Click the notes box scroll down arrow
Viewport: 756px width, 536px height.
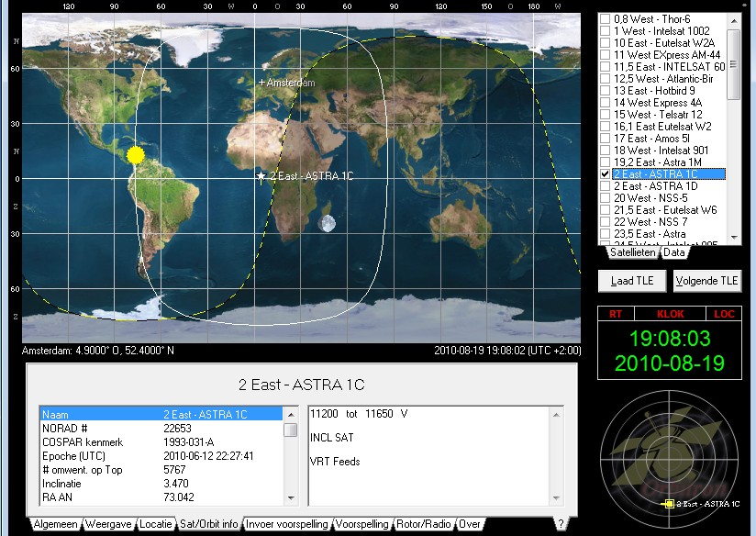(556, 497)
